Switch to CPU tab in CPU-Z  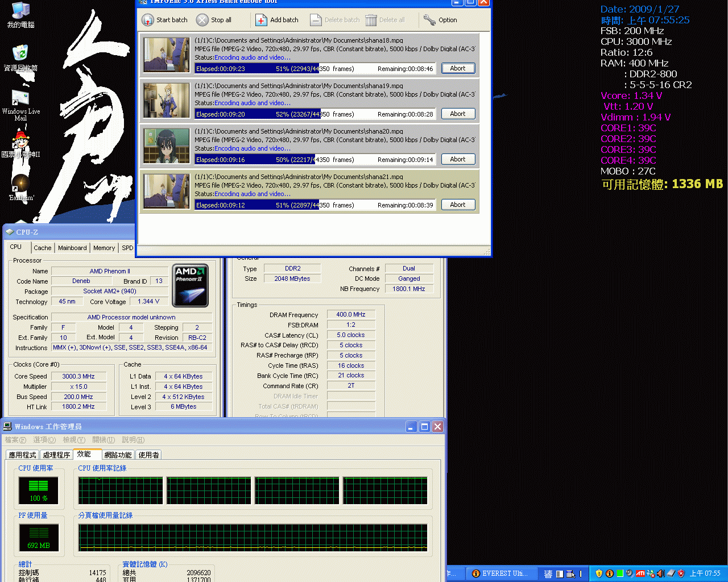point(16,247)
